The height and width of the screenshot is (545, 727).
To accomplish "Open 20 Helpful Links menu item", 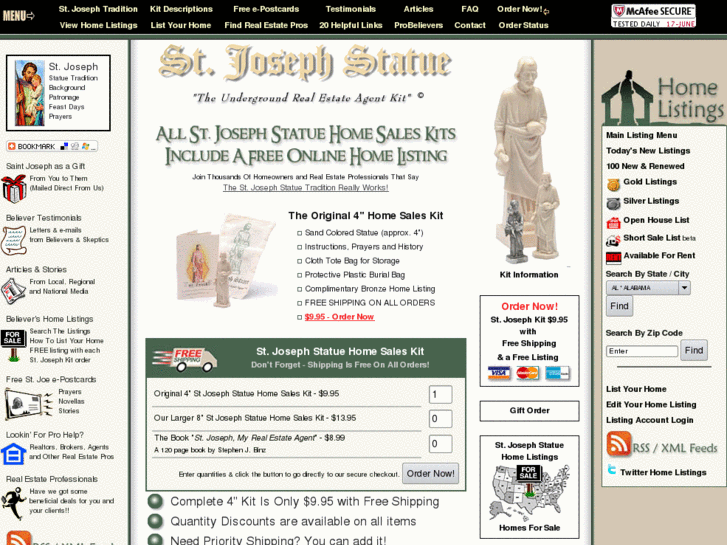I will point(351,25).
